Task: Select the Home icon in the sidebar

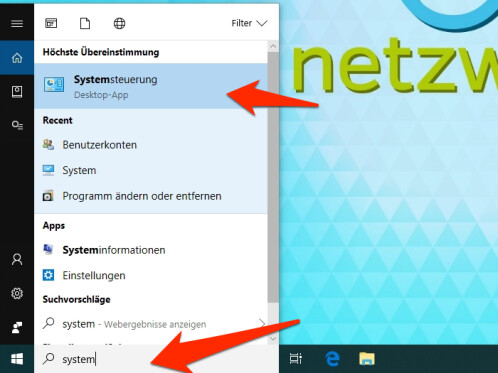Action: tap(17, 58)
